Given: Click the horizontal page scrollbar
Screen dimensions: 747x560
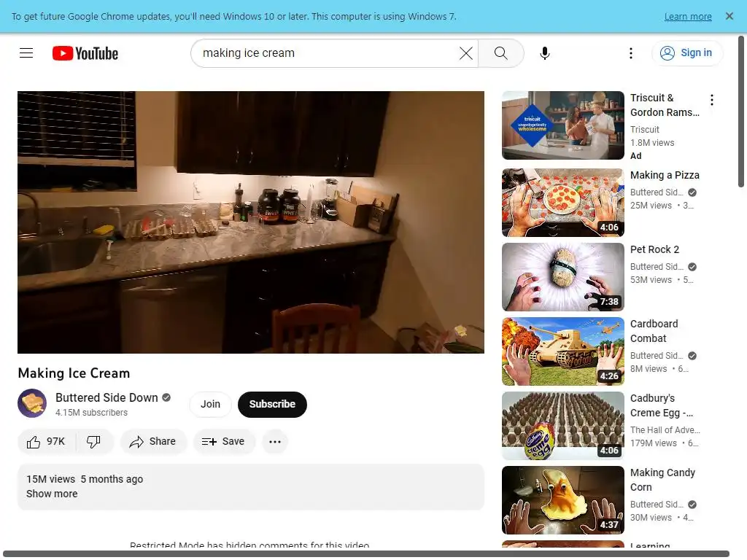Looking at the screenshot, I should pos(366,554).
